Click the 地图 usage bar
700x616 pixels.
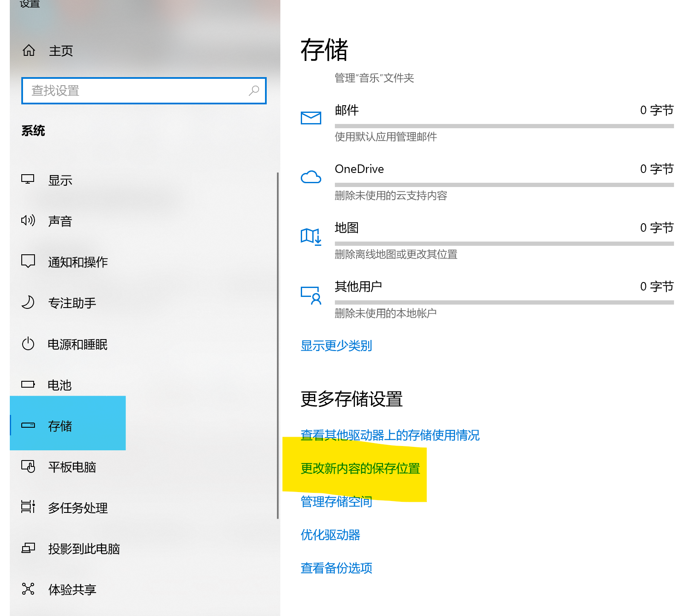click(504, 244)
